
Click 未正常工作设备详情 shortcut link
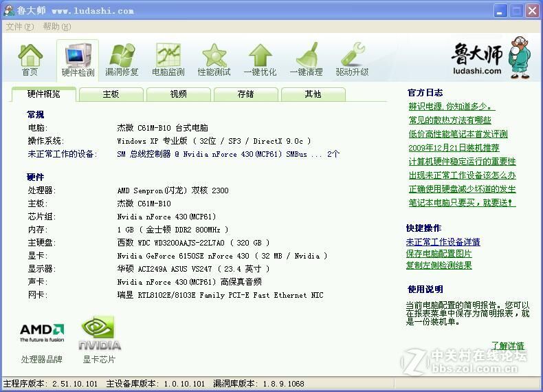(x=443, y=242)
